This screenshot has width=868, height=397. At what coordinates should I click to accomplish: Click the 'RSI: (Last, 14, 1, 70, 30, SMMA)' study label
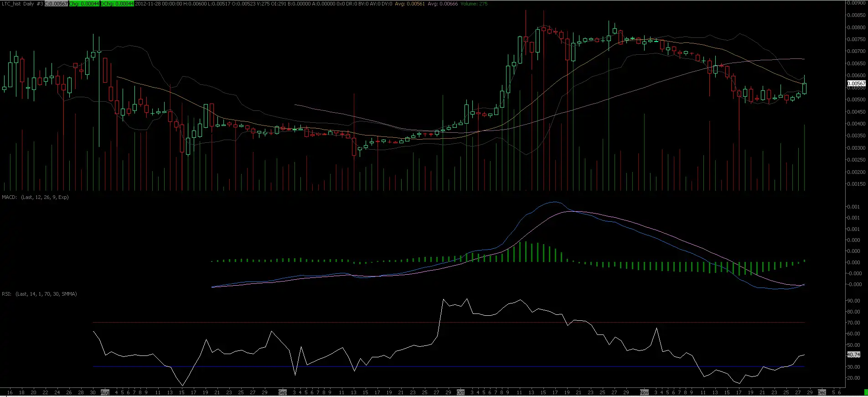coord(39,294)
